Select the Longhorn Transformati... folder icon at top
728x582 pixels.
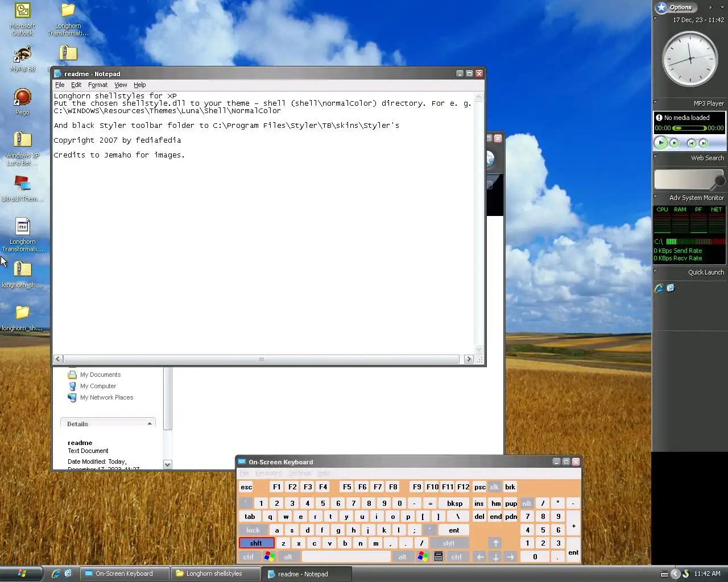tap(68, 19)
